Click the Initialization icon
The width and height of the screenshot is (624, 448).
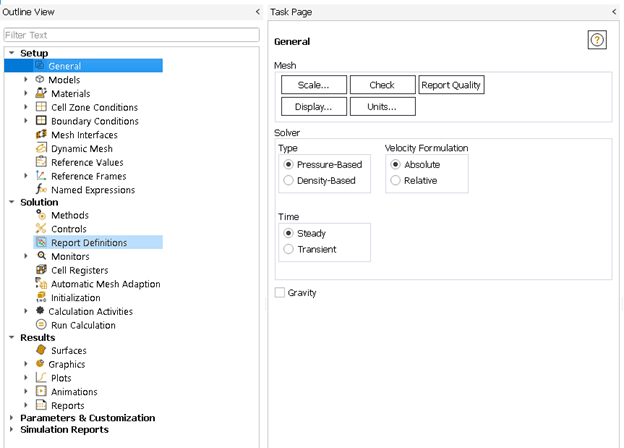coord(41,297)
